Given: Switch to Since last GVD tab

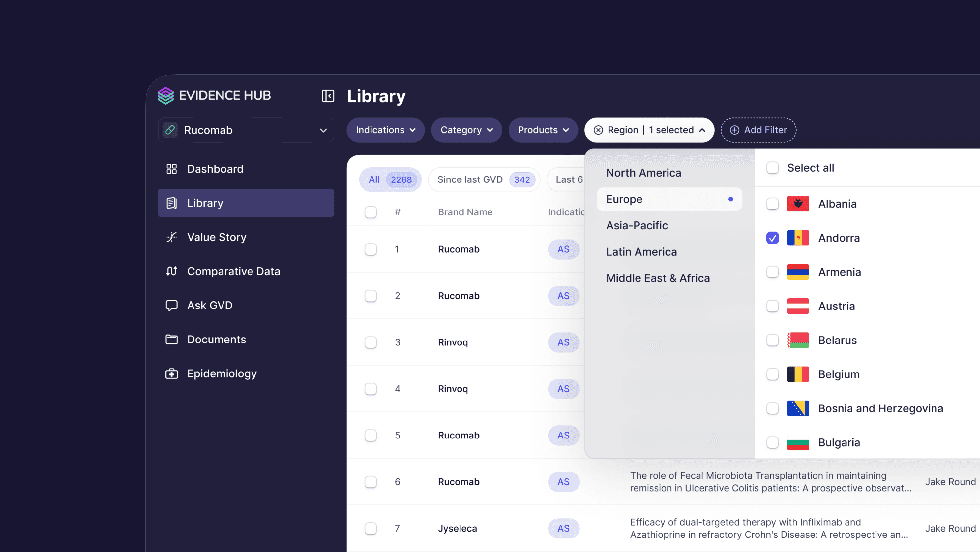Looking at the screenshot, I should (x=484, y=180).
